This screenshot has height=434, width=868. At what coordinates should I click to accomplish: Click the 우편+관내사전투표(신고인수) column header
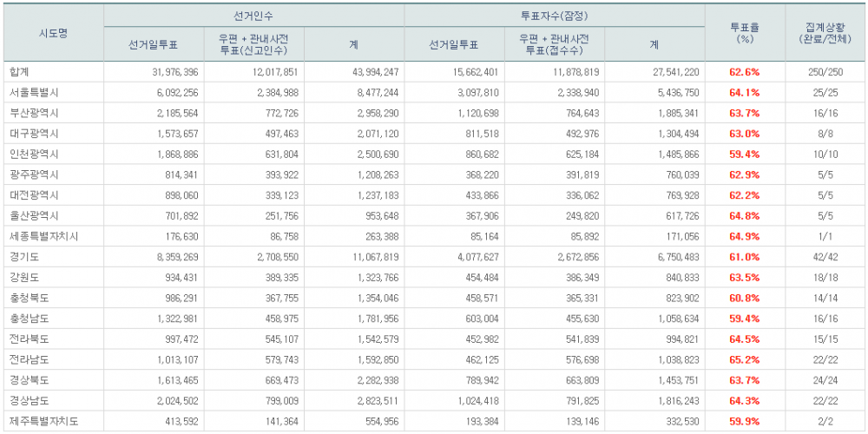coord(254,43)
